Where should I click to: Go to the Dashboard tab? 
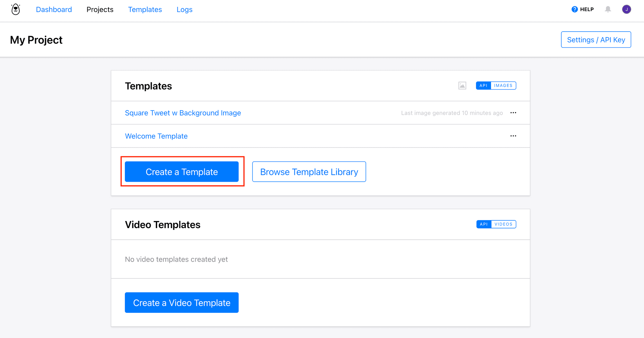pyautogui.click(x=54, y=10)
